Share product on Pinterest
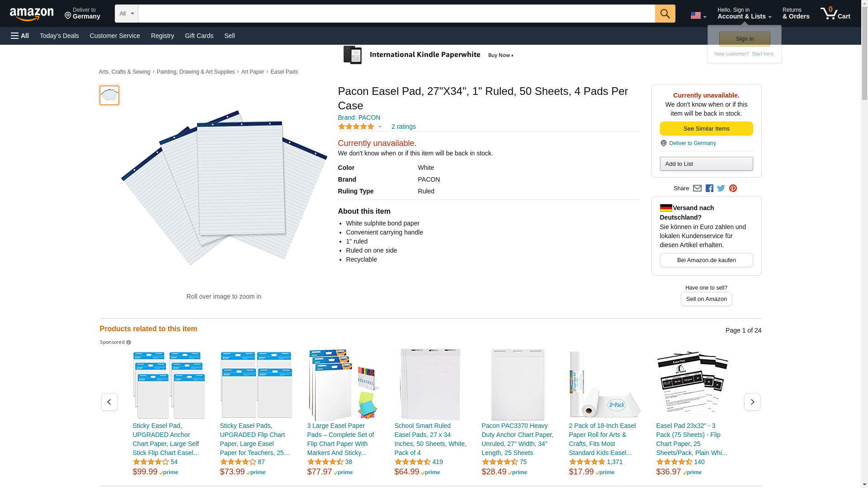 733,188
